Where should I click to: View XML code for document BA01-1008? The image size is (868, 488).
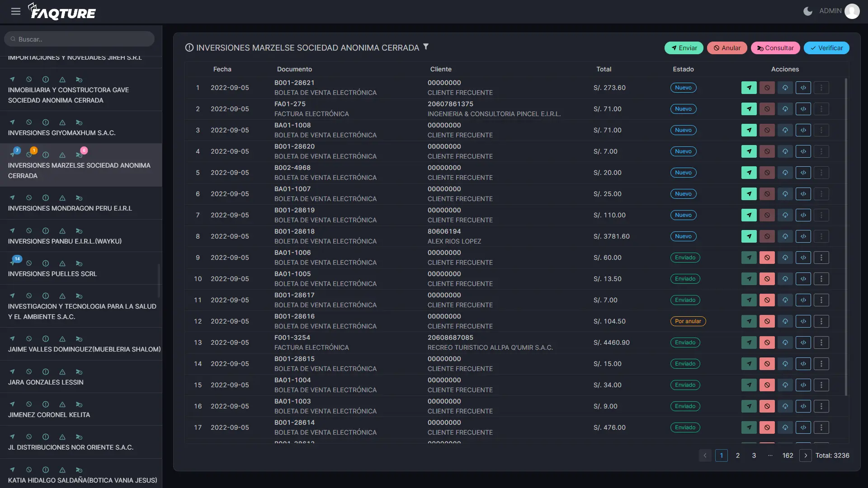point(803,130)
